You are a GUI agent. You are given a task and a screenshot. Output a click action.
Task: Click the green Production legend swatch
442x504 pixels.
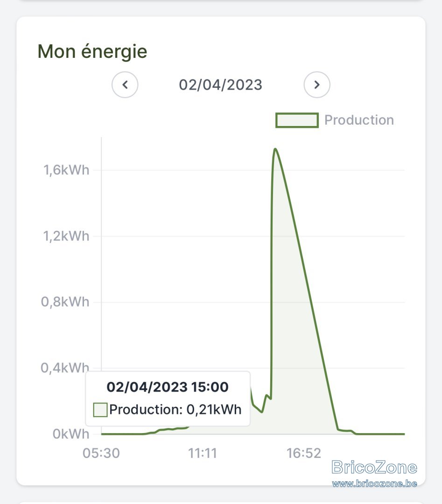pyautogui.click(x=297, y=120)
